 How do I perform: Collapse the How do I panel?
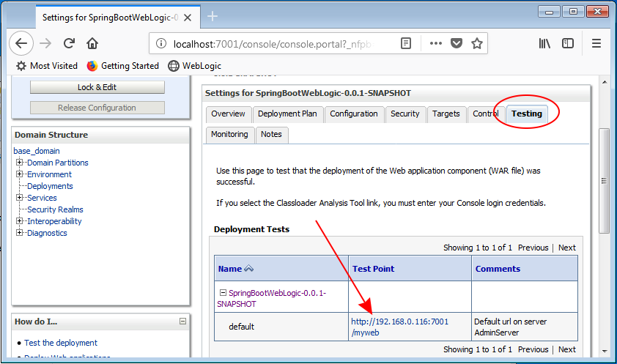click(182, 321)
